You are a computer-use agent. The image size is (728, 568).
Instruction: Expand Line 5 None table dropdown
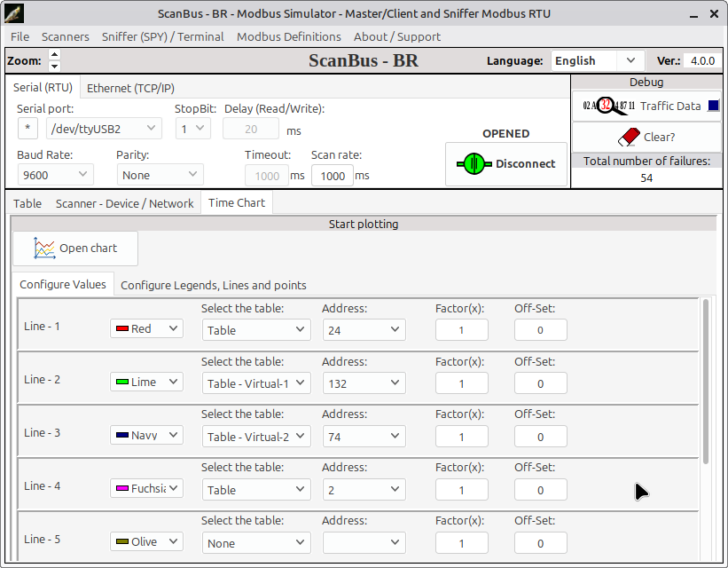coord(256,543)
